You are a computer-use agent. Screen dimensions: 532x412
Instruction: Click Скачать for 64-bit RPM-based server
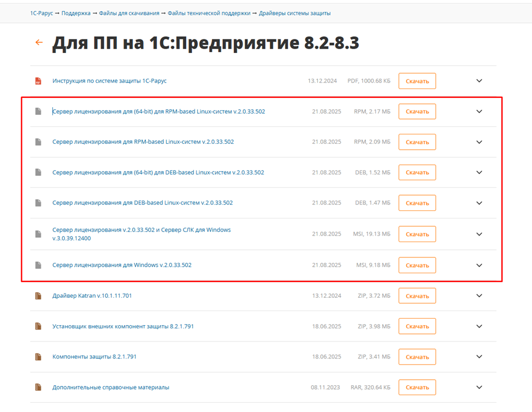(417, 111)
